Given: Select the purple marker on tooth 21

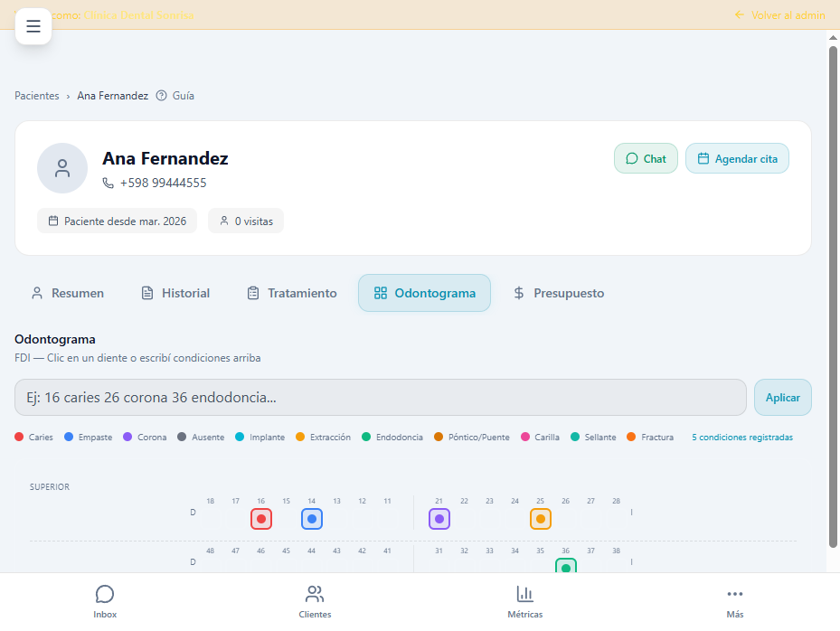Looking at the screenshot, I should click(x=439, y=519).
